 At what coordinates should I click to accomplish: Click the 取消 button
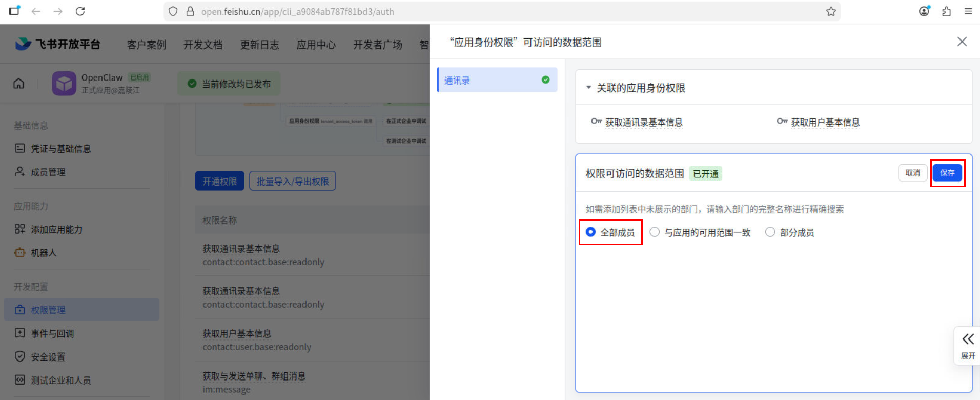(913, 173)
